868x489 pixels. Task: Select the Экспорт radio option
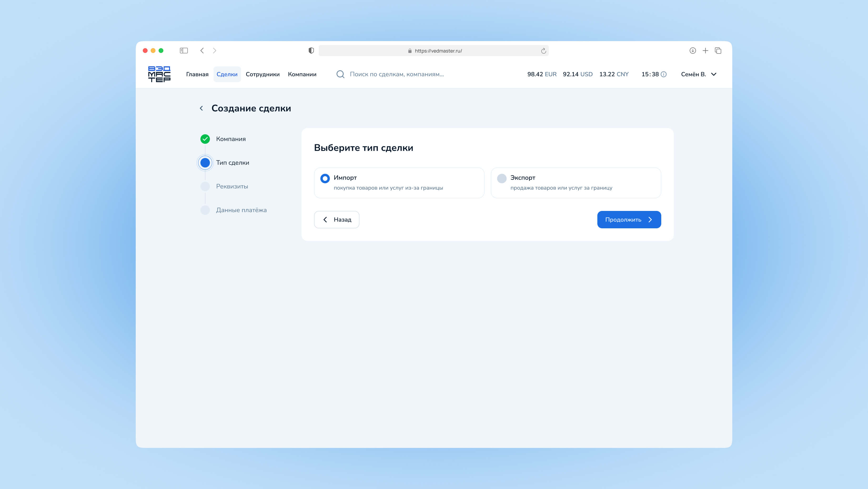[x=501, y=178]
